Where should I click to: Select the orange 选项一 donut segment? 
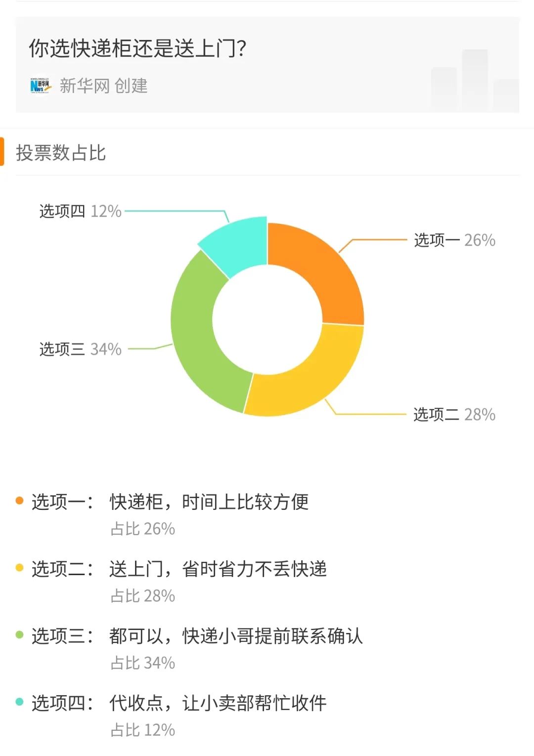click(x=325, y=273)
